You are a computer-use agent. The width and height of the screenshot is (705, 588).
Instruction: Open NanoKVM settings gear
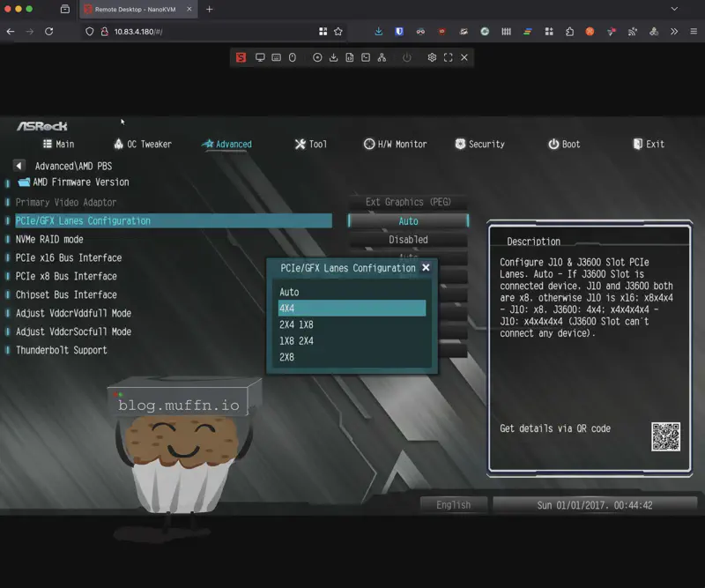click(432, 57)
